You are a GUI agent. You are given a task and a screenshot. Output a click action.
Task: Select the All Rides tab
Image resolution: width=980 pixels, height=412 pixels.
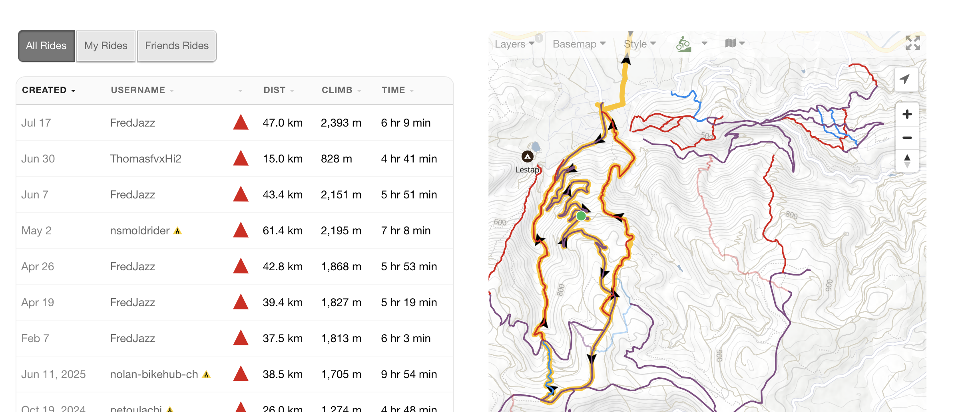point(46,46)
